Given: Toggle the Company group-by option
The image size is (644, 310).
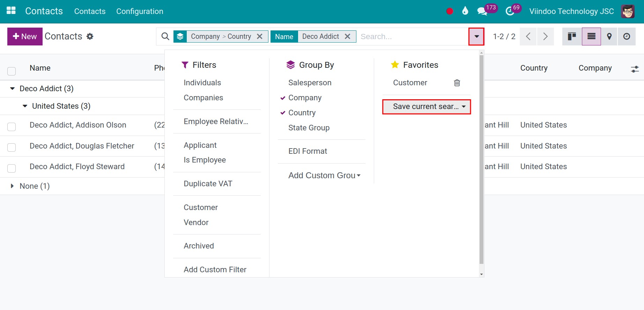Looking at the screenshot, I should [x=305, y=98].
